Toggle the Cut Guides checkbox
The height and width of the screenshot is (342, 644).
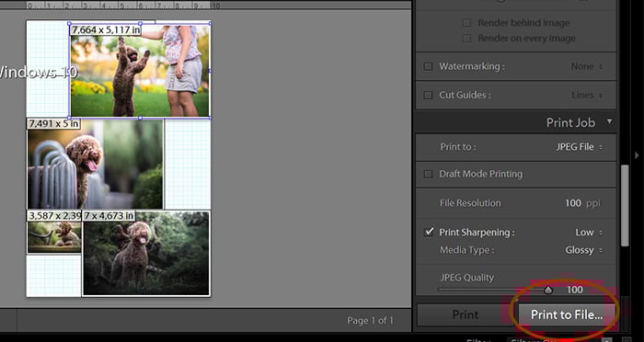428,96
